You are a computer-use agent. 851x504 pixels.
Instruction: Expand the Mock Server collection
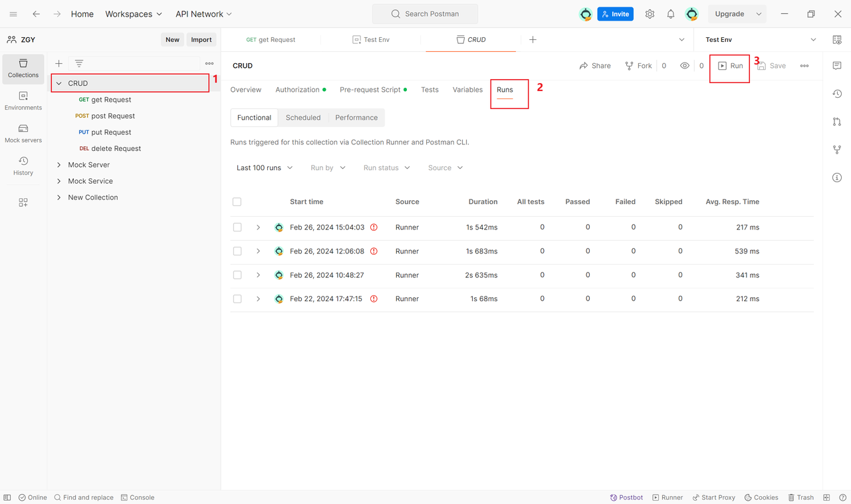click(x=59, y=165)
